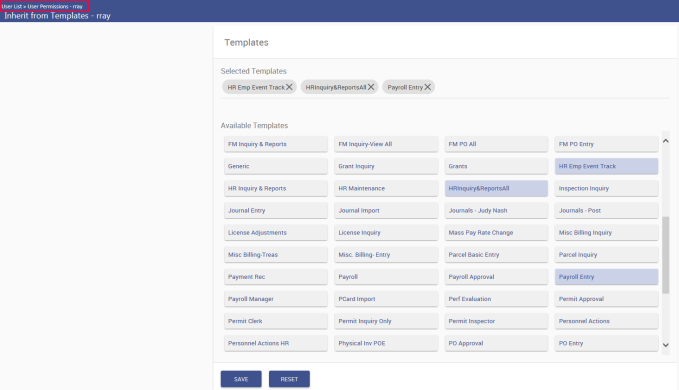679x390 pixels.
Task: Select the Mass Pay Rate Change template
Action: tap(496, 232)
